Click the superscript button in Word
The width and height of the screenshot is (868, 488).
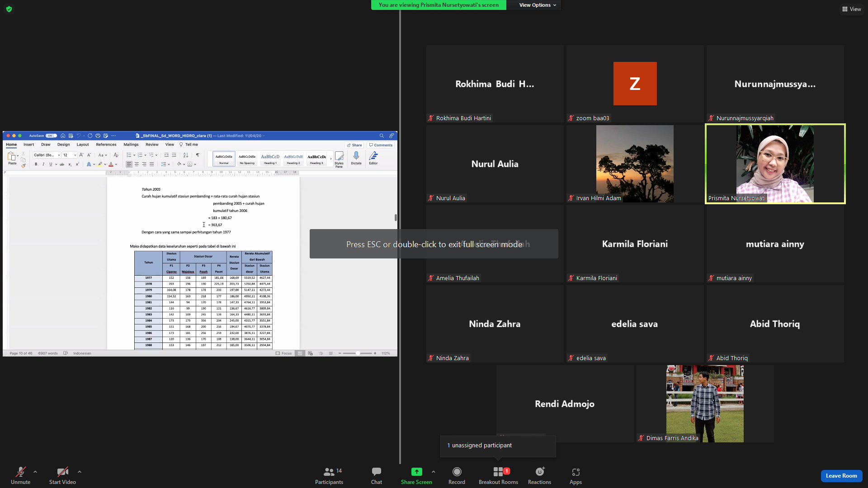77,164
